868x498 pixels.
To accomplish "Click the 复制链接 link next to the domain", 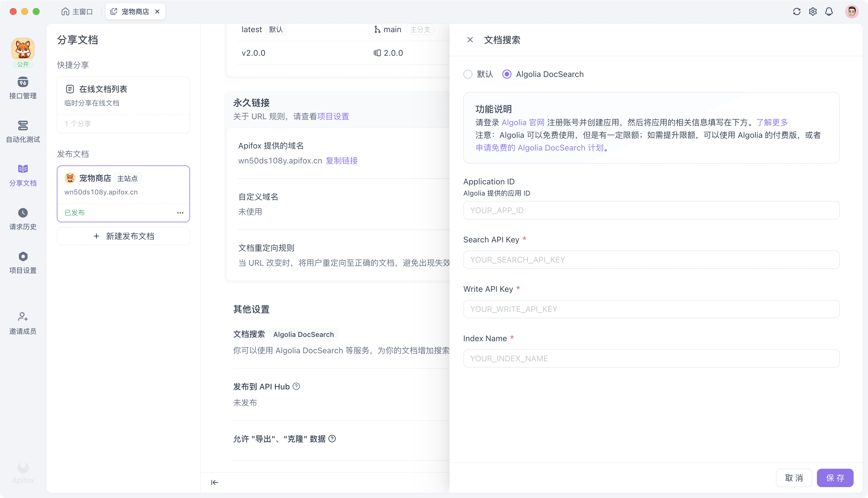I will (x=342, y=161).
